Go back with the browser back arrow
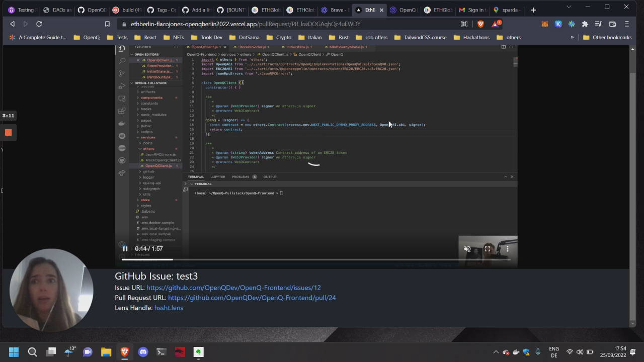644x362 pixels. (x=12, y=24)
